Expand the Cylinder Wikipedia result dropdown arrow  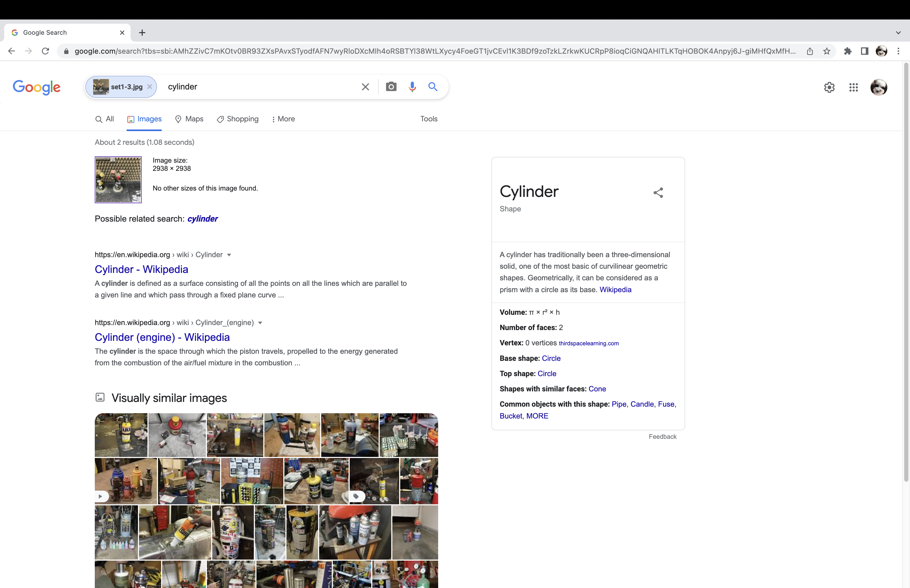[229, 255]
